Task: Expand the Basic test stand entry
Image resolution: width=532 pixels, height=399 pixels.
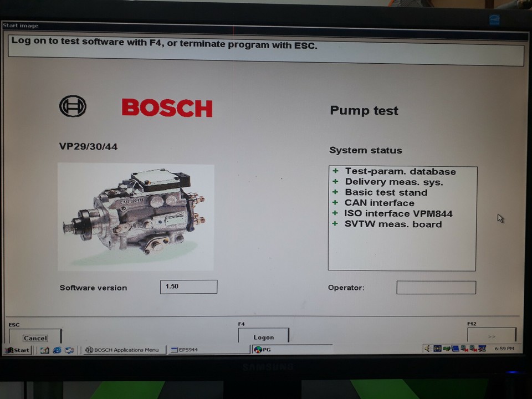Action: (335, 192)
